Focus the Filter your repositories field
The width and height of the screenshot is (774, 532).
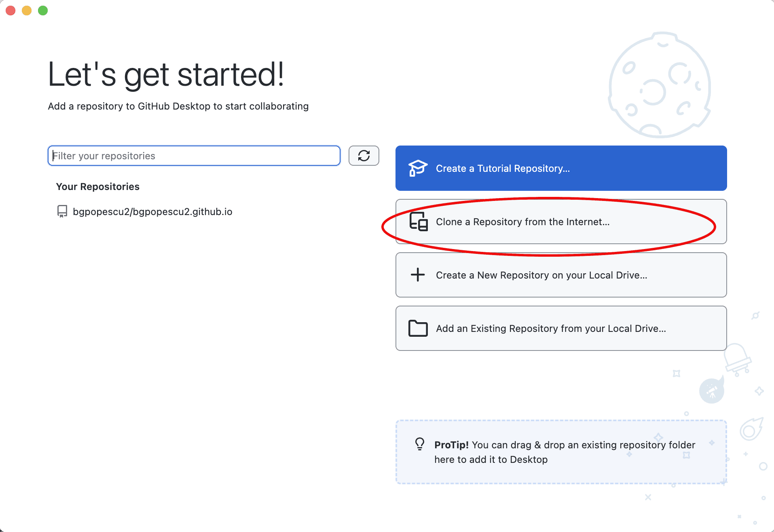194,156
